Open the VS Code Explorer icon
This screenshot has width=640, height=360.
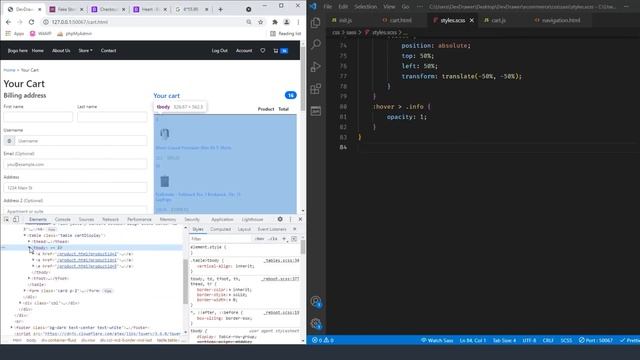pyautogui.click(x=316, y=23)
